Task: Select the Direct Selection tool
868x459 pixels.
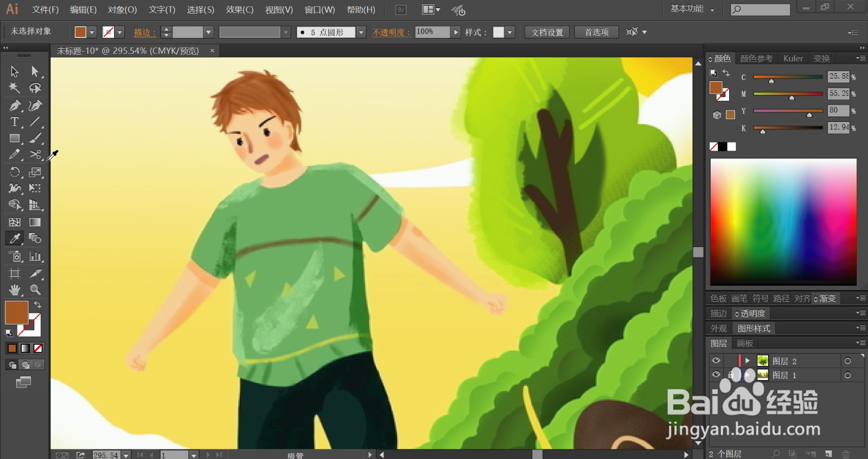Action: pos(35,72)
